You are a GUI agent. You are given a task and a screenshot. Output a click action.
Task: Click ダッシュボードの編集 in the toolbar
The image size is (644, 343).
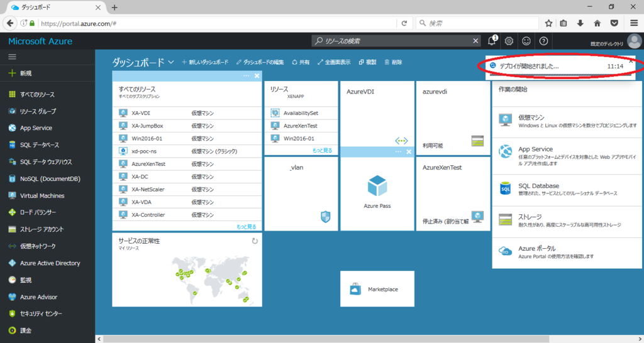coord(260,62)
